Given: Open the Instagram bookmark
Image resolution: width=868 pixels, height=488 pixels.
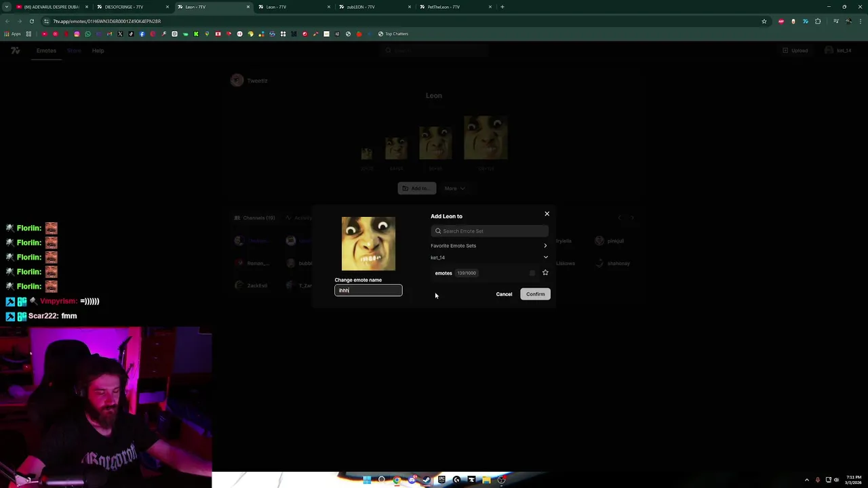Looking at the screenshot, I should pyautogui.click(x=77, y=34).
